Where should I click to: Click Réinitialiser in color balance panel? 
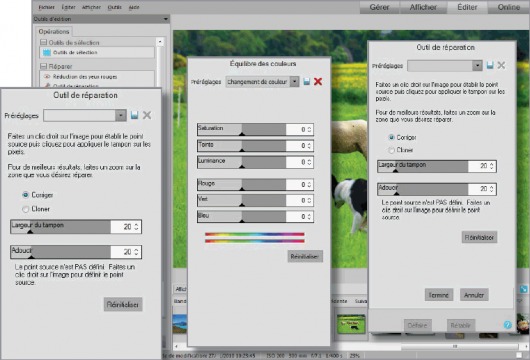click(305, 257)
